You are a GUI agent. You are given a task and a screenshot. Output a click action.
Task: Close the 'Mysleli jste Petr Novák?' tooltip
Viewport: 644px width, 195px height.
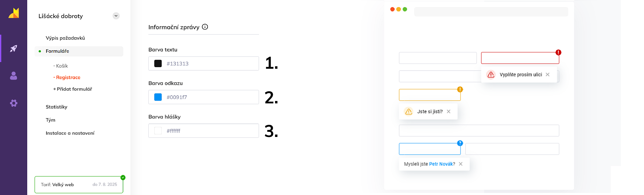tap(461, 164)
